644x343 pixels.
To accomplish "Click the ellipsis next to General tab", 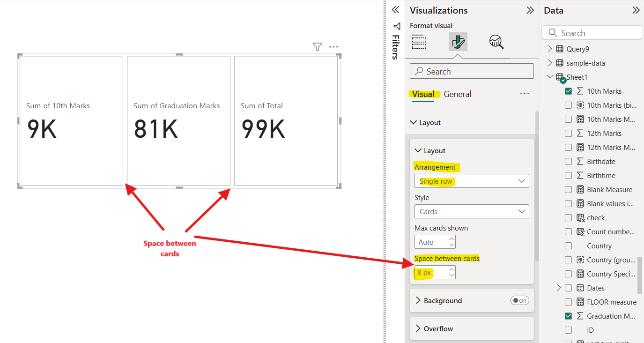I will click(x=524, y=94).
